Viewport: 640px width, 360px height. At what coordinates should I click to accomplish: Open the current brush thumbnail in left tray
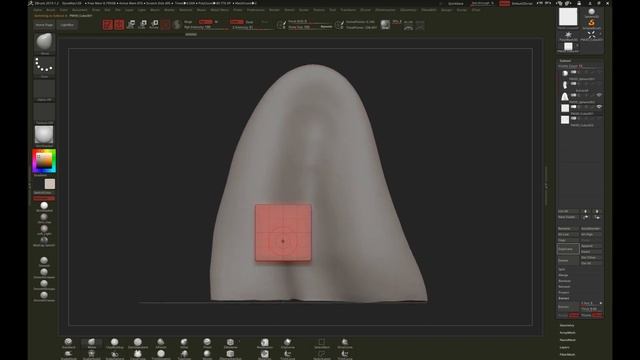(x=44, y=44)
